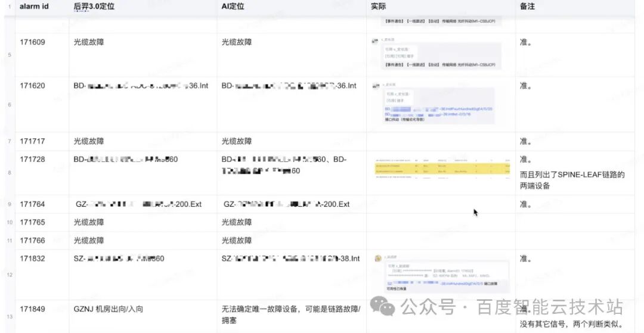Select 备注 "准。" for alarm 171609
Screen dimensions: 644x333
(526, 42)
